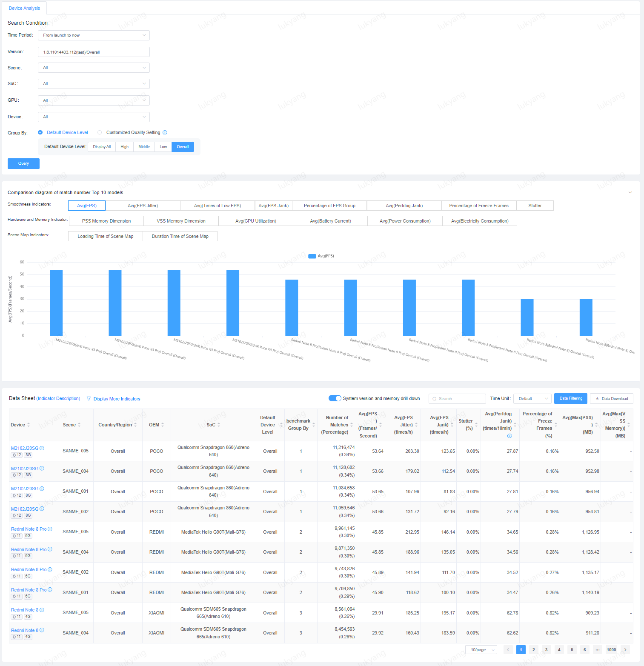Select the Customized Quality Setting radio button
Viewport: 644px width, 666px height.
click(100, 132)
